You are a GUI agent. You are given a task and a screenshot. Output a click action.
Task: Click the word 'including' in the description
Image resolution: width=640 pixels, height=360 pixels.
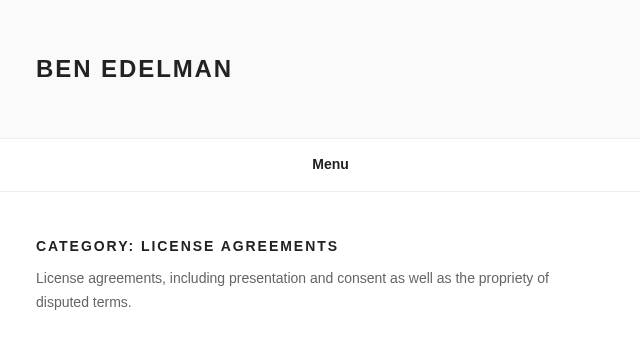point(197,278)
